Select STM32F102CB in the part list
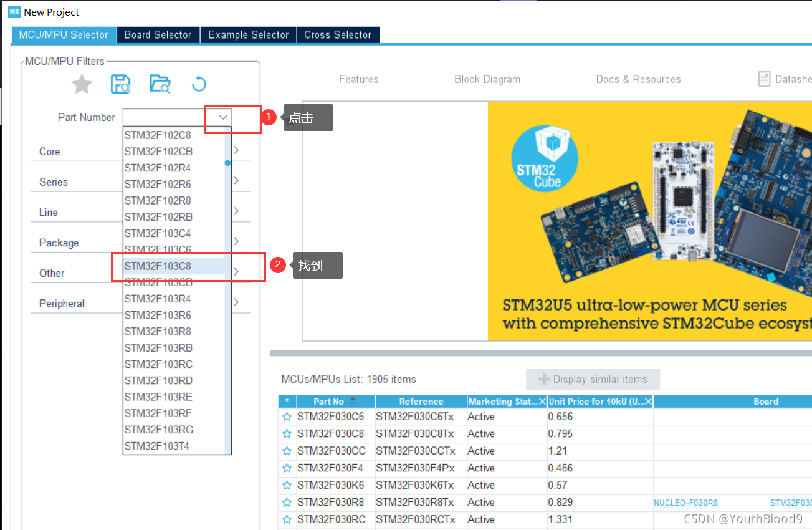This screenshot has height=530, width=812. (174, 152)
